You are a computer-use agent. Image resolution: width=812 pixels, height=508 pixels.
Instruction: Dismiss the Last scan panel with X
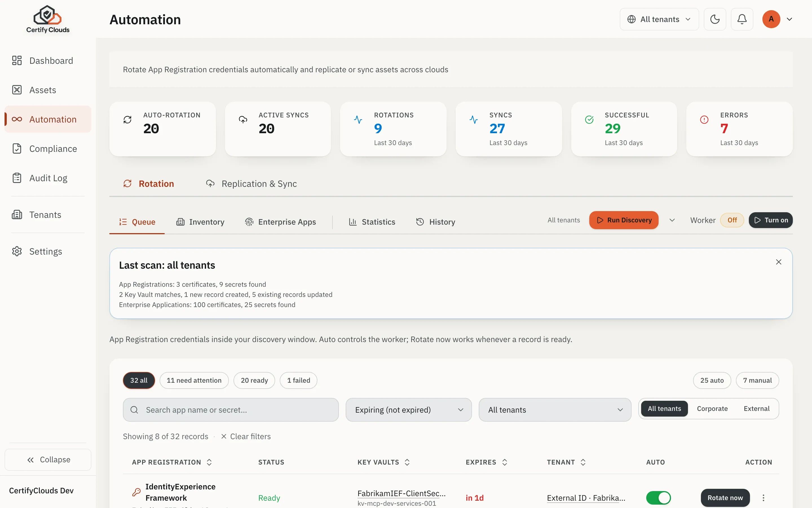(x=778, y=262)
